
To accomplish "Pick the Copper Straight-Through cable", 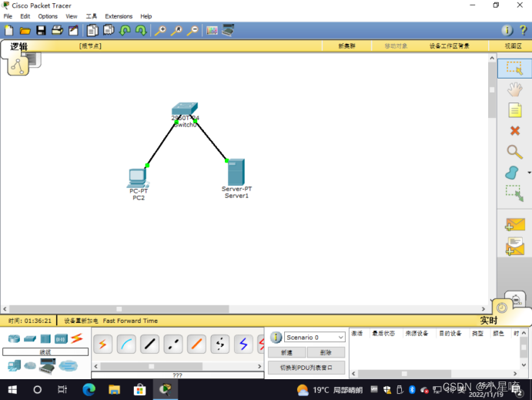I will click(149, 345).
